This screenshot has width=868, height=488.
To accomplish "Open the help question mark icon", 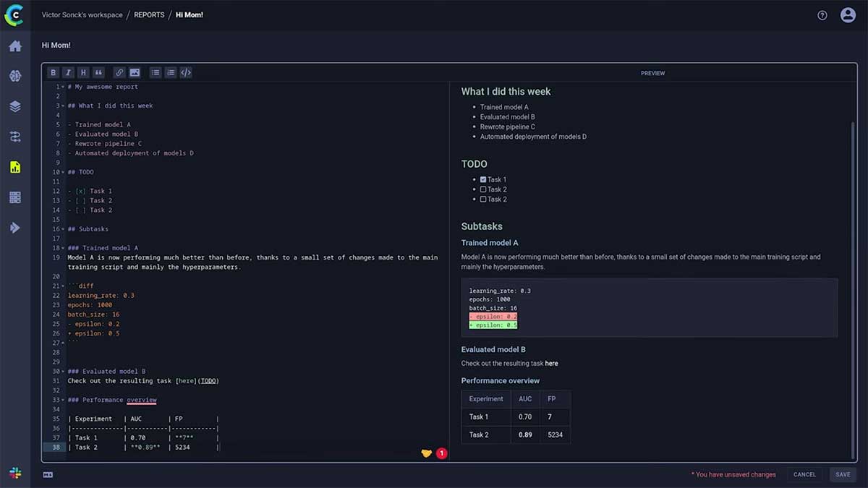I will pos(822,15).
